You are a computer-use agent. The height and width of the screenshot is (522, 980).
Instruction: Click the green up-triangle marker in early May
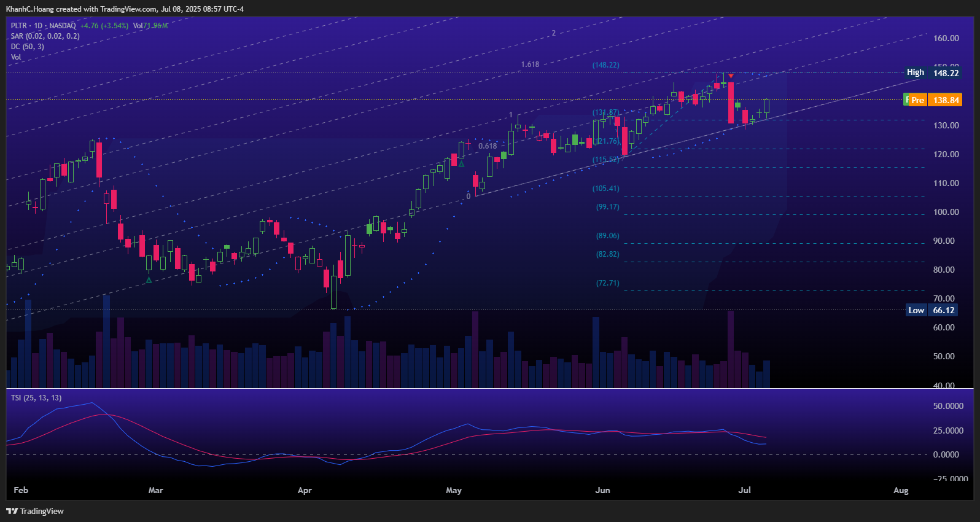pos(461,164)
